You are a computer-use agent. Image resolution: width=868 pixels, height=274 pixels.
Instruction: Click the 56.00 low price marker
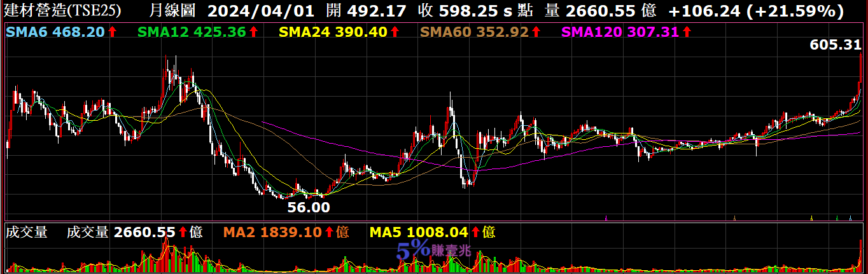(309, 207)
